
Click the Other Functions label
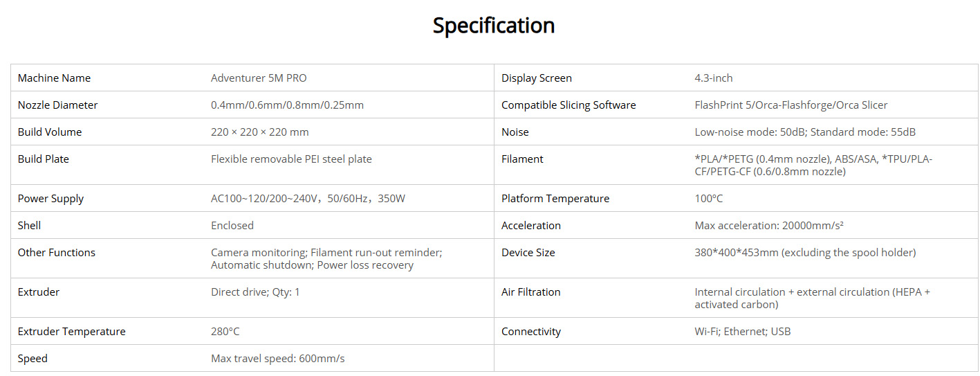pyautogui.click(x=57, y=253)
